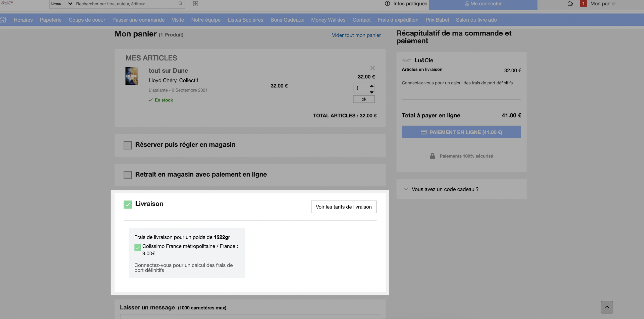644x319 pixels.
Task: Click the Infos pratiques info icon
Action: (x=387, y=4)
